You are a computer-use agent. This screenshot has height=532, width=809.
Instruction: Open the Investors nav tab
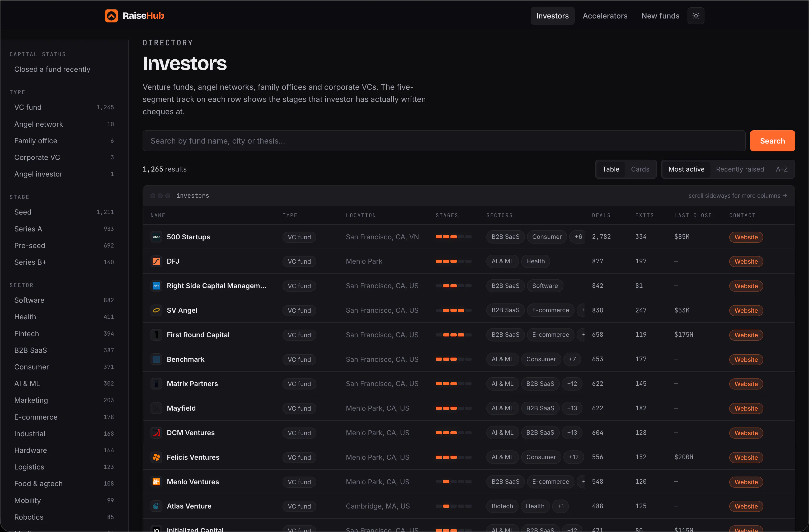click(x=552, y=16)
